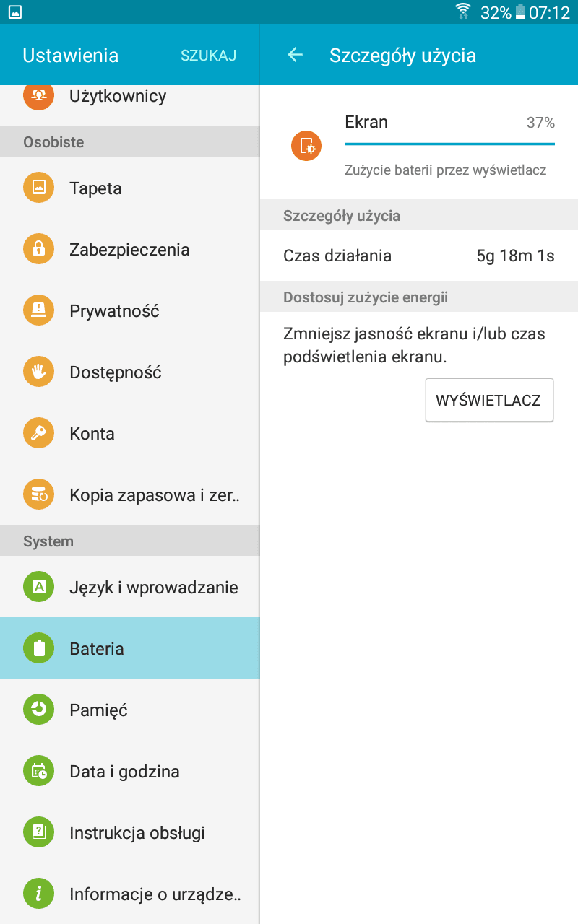
Task: Click the Użytkownicy users icon
Action: coord(39,95)
